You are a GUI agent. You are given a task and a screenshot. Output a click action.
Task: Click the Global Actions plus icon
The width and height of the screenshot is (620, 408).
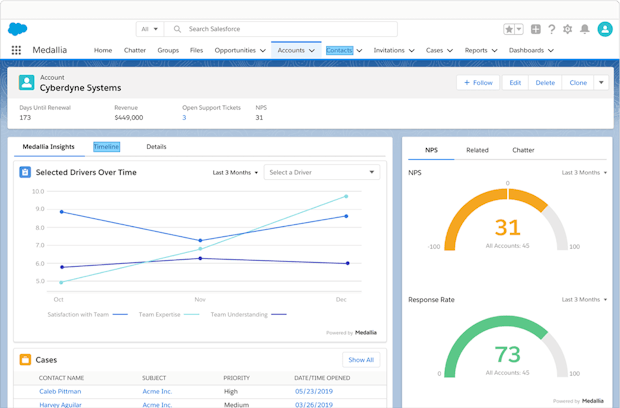[x=536, y=29]
